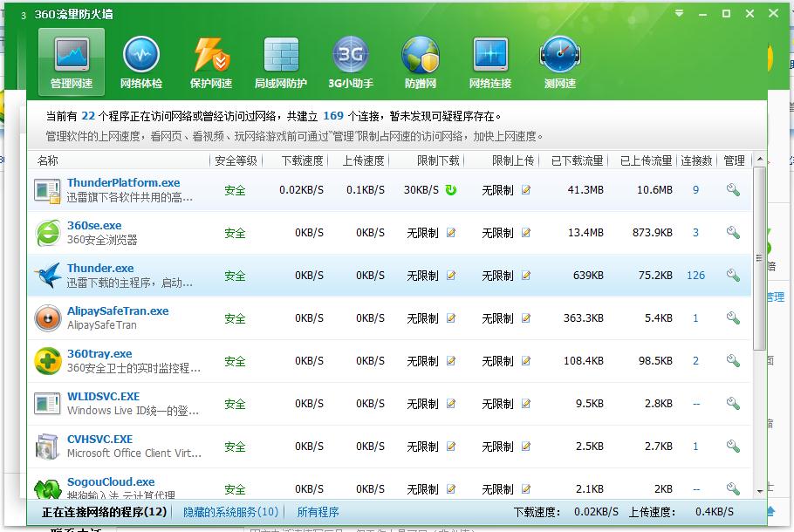The width and height of the screenshot is (794, 532).
Task: Switch to 所有程序 tab
Action: click(x=318, y=512)
